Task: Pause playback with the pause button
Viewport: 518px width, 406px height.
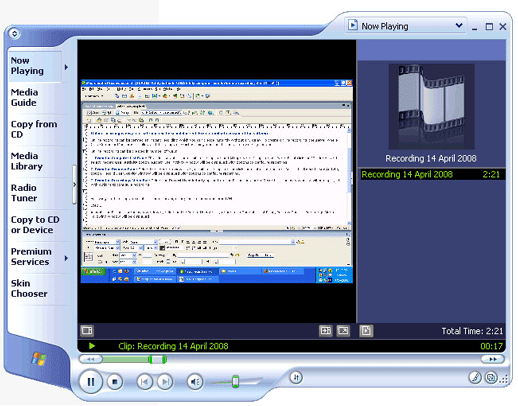Action: click(x=90, y=382)
